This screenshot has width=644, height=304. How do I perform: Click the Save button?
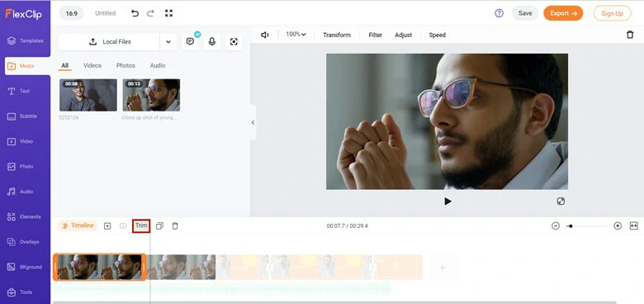[x=525, y=13]
